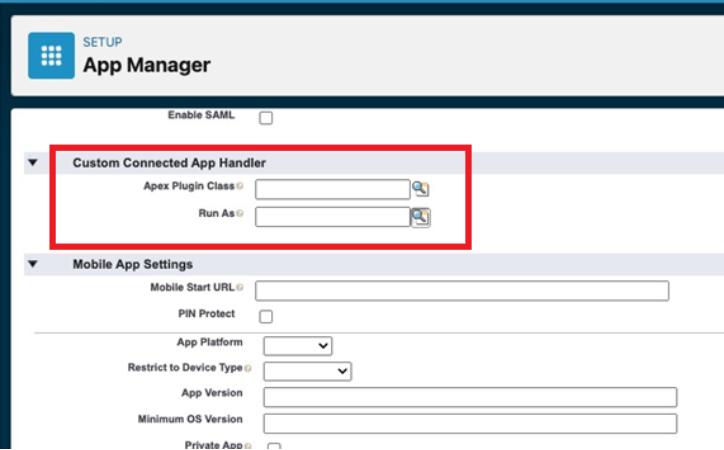Image resolution: width=724 pixels, height=450 pixels.
Task: Check the Private App checkbox
Action: pos(274,446)
